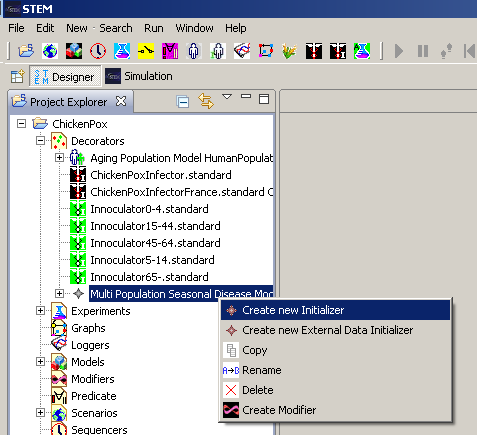Click the Run simulation play button
The image size is (477, 435).
(399, 51)
